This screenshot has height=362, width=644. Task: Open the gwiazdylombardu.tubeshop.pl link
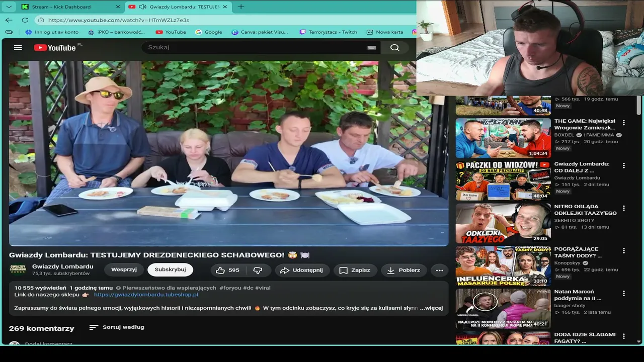146,295
